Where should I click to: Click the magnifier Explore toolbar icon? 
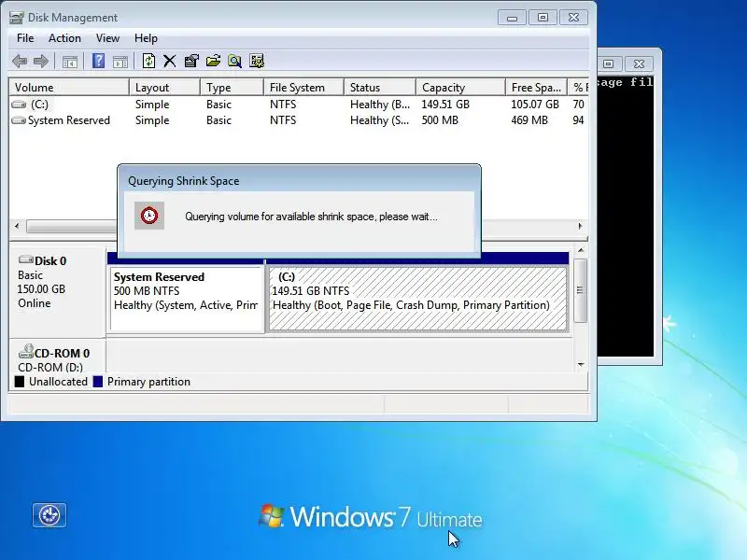(235, 61)
